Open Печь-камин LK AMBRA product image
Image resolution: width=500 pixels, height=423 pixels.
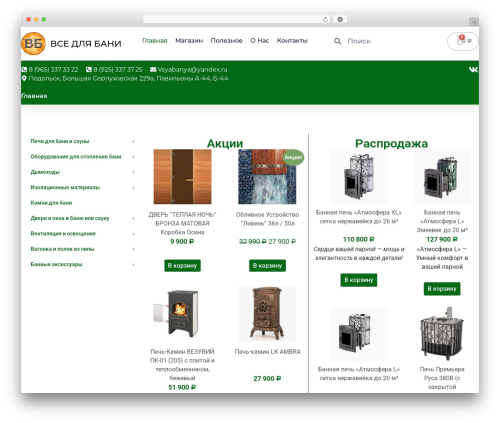(x=267, y=314)
